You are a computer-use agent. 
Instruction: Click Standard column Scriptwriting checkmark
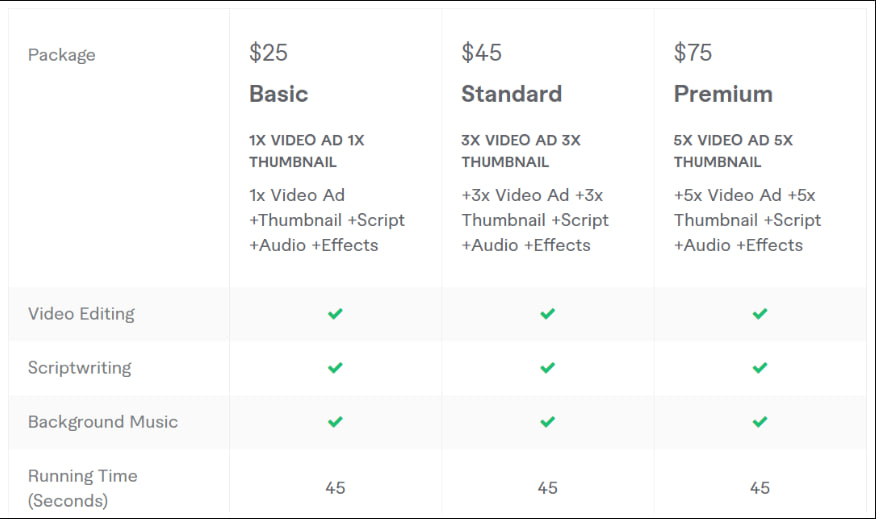[547, 368]
